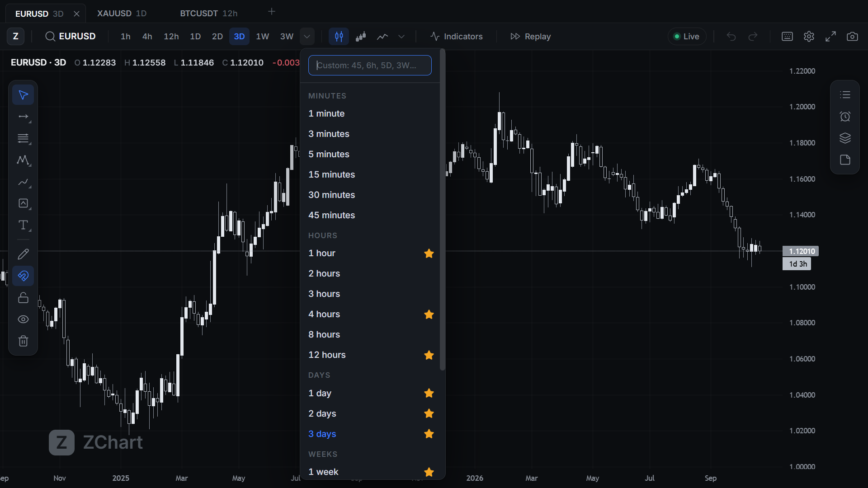Open the object tree layers icon
Screen dimensions: 868x488
[845, 138]
